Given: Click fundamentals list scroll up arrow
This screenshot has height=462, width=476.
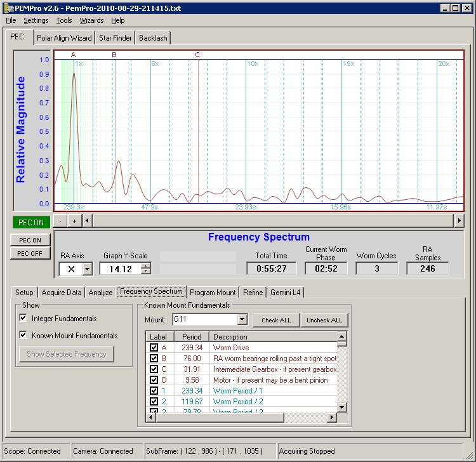Looking at the screenshot, I should tap(342, 336).
